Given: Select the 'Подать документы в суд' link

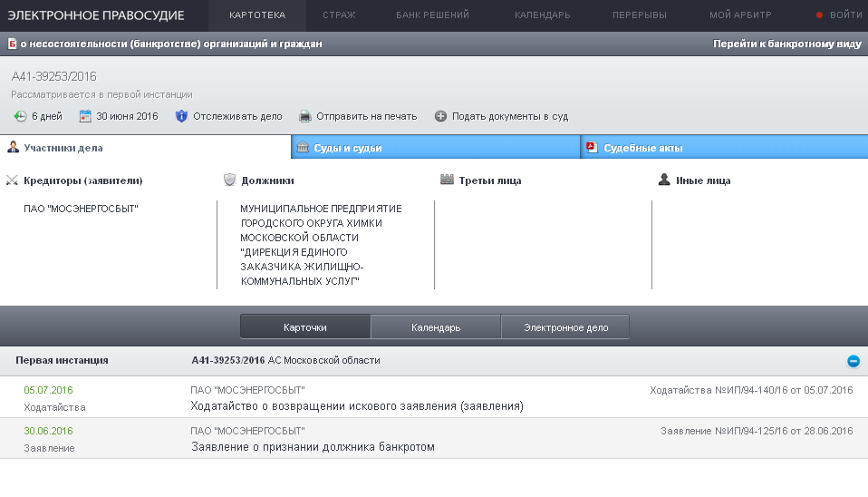Looking at the screenshot, I should pyautogui.click(x=510, y=116).
